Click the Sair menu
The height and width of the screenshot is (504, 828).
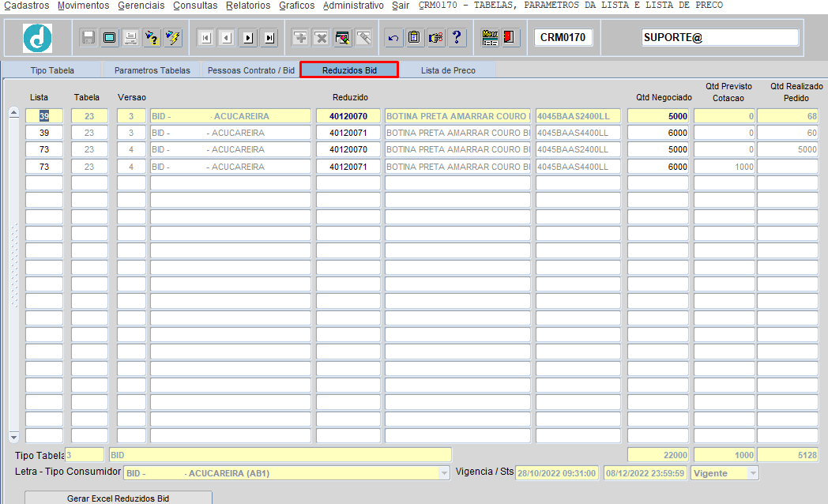[x=401, y=6]
